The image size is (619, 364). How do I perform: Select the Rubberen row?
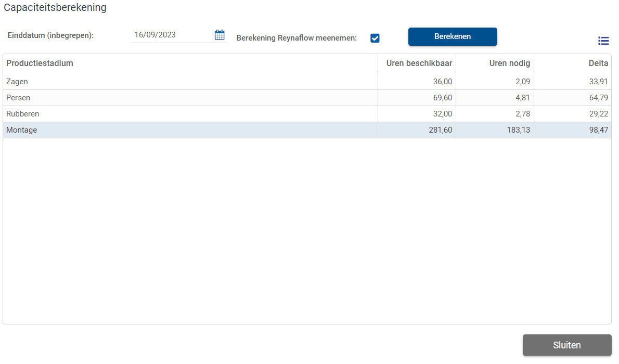[307, 114]
